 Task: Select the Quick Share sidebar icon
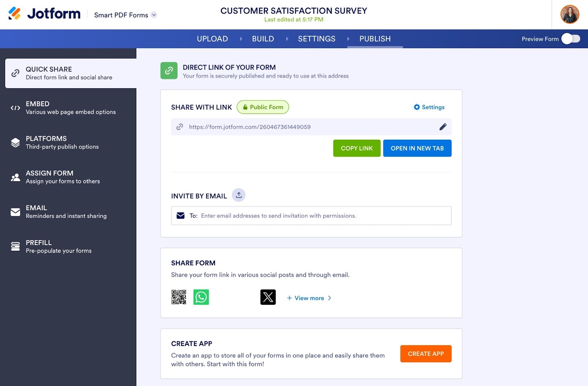tap(15, 73)
